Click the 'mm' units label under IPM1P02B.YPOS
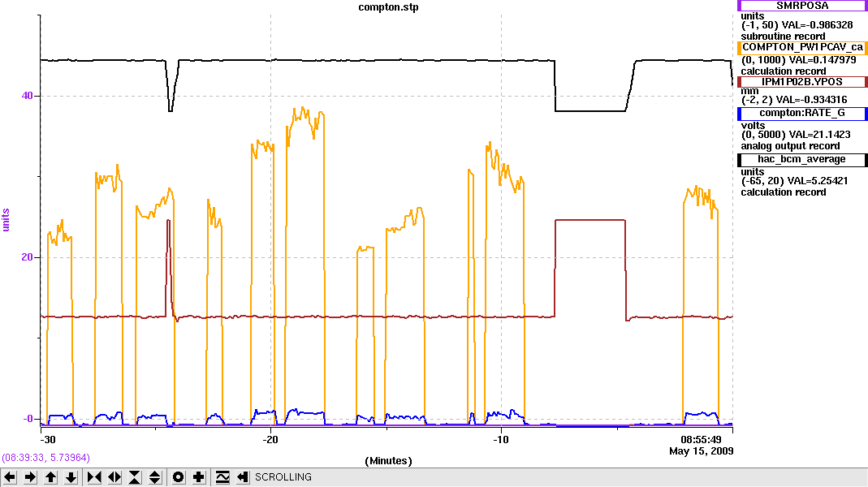Image resolution: width=868 pixels, height=487 pixels. [749, 91]
